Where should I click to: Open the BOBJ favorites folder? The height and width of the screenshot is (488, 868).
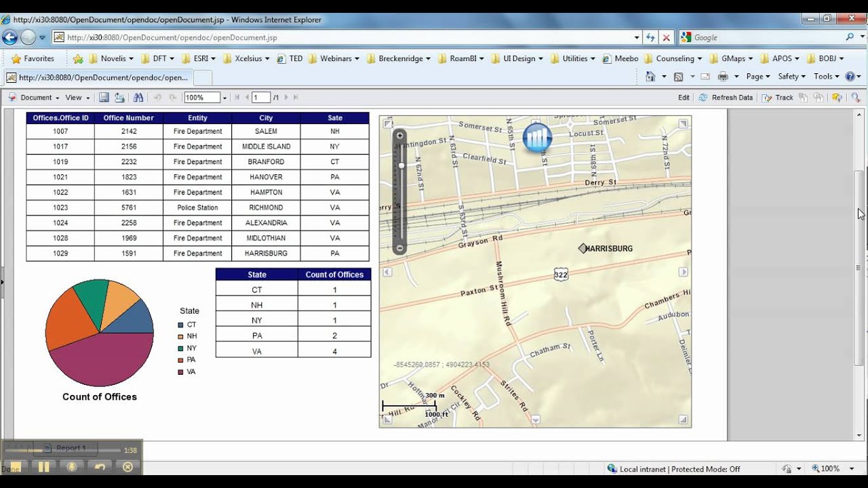point(826,58)
